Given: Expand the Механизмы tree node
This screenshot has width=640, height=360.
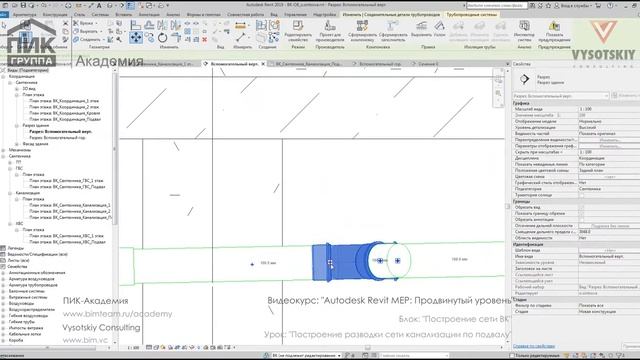Looking at the screenshot, I should point(3,150).
